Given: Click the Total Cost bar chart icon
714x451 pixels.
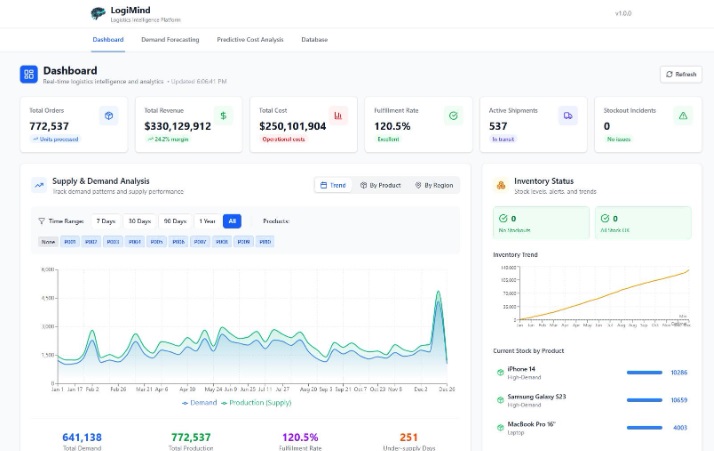Looking at the screenshot, I should pyautogui.click(x=338, y=116).
